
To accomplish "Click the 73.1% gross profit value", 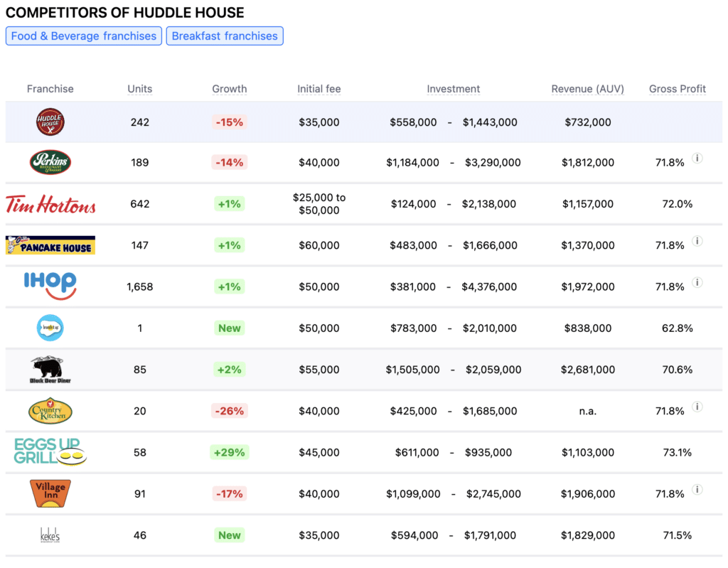I will coord(678,452).
